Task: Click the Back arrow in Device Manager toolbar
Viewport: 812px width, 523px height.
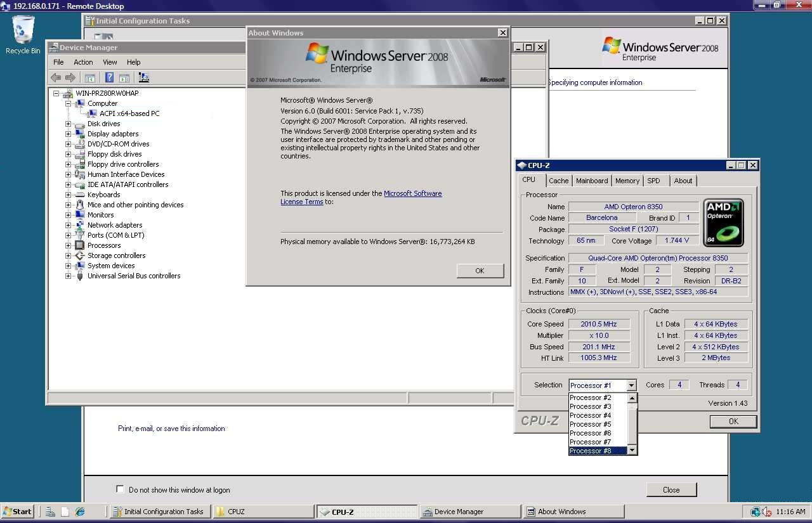Action: [x=56, y=77]
